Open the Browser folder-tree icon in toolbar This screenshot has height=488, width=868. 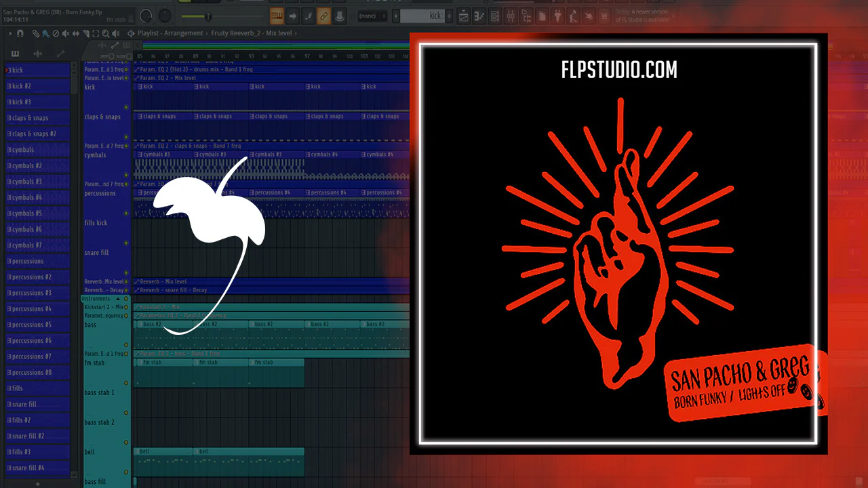coord(526,16)
